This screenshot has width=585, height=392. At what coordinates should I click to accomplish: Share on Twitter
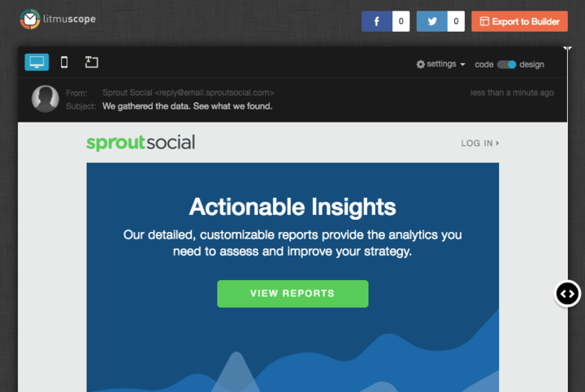(432, 22)
